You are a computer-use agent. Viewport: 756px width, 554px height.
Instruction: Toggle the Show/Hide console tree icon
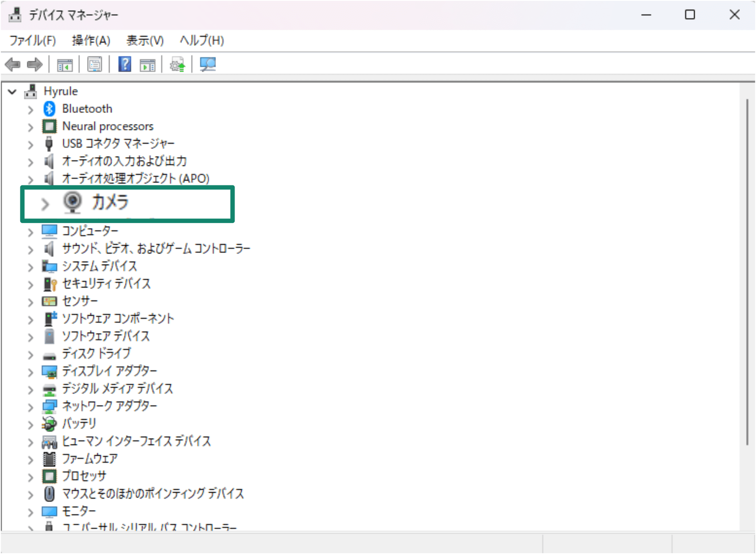click(65, 64)
